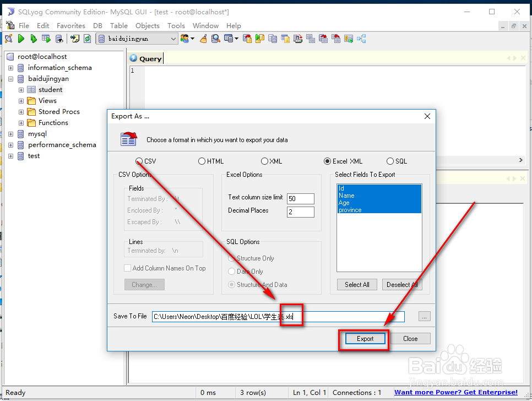The height and width of the screenshot is (401, 532).
Task: Click the table icon with green arrow
Action: click(x=349, y=39)
